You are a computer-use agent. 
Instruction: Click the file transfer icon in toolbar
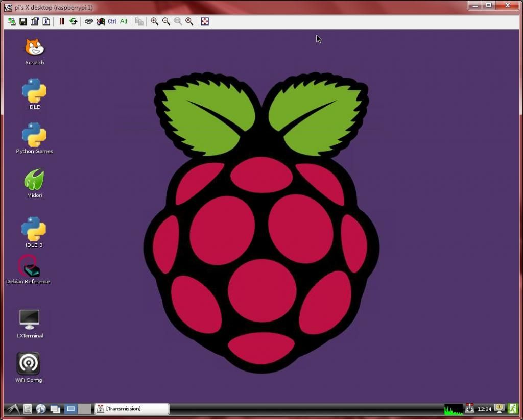139,21
